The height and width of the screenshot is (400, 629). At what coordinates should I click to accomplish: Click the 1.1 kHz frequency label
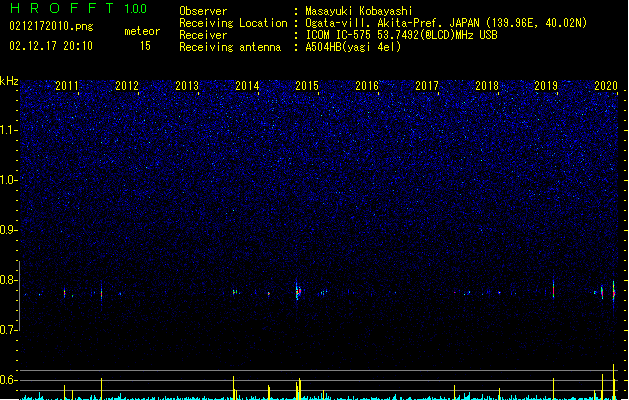click(9, 130)
